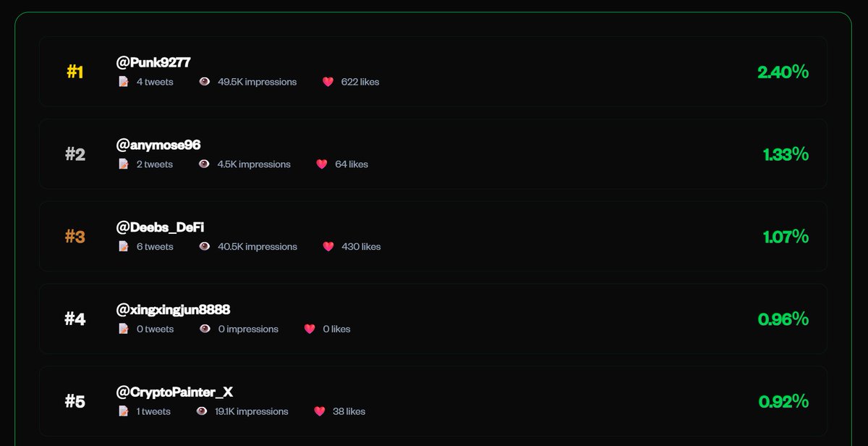Click the heart icon beside 64 likes
This screenshot has height=446, width=868.
[322, 164]
